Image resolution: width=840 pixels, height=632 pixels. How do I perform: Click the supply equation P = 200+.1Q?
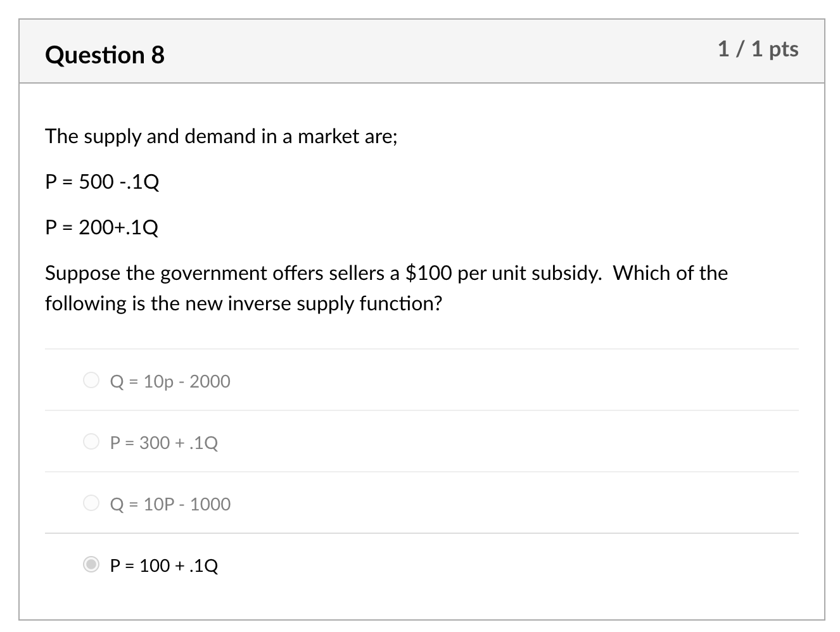[102, 227]
